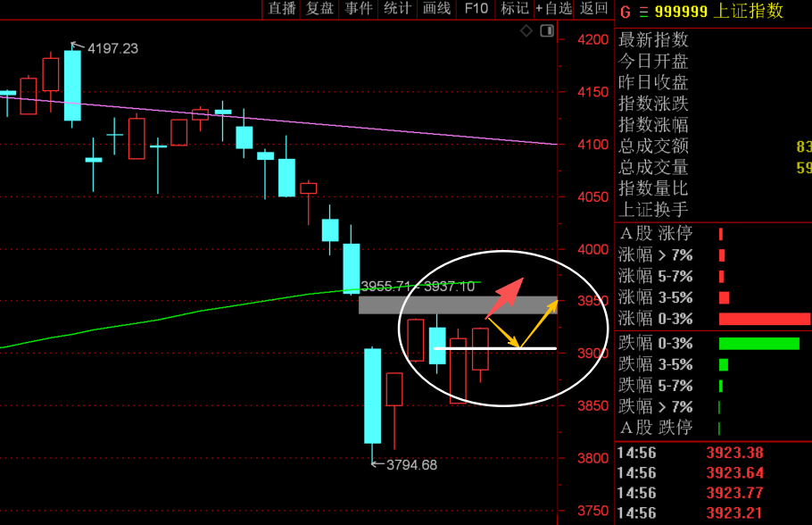Image resolution: width=812 pixels, height=525 pixels.
Task: Select the 指数量比 row
Action: tap(714, 188)
